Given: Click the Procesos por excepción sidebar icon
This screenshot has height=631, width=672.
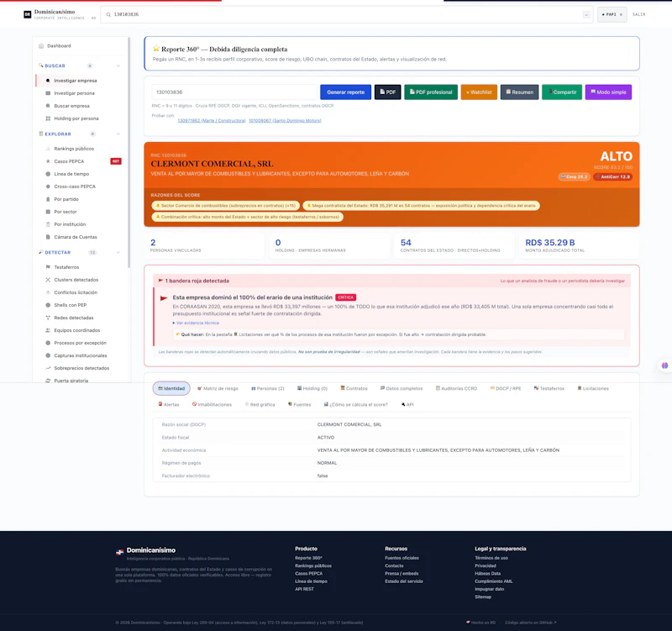Looking at the screenshot, I should coord(48,343).
